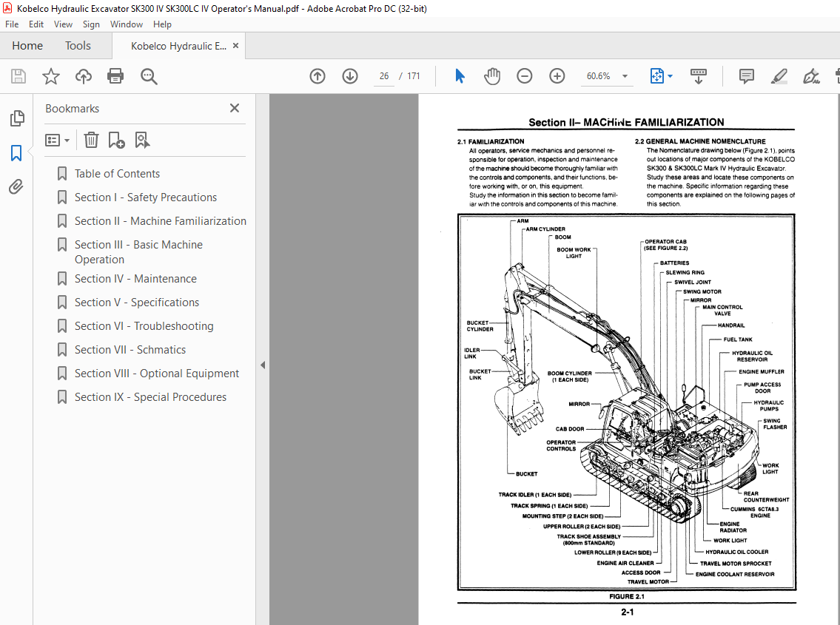
Task: Jump to Section VII - Schmatics bookmark
Action: click(x=130, y=349)
